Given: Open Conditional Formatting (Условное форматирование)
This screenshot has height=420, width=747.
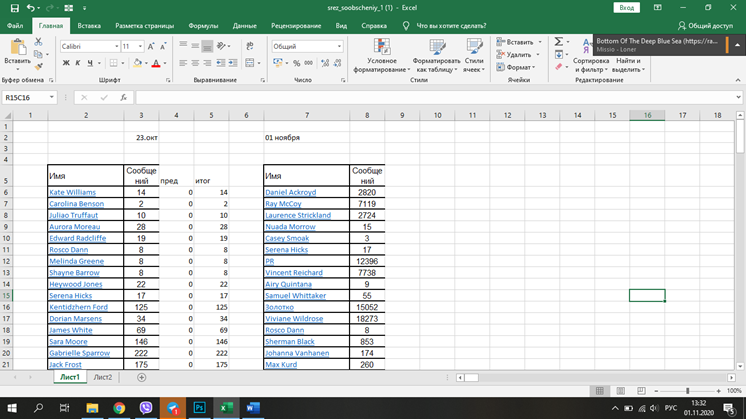Looking at the screenshot, I should pyautogui.click(x=382, y=56).
